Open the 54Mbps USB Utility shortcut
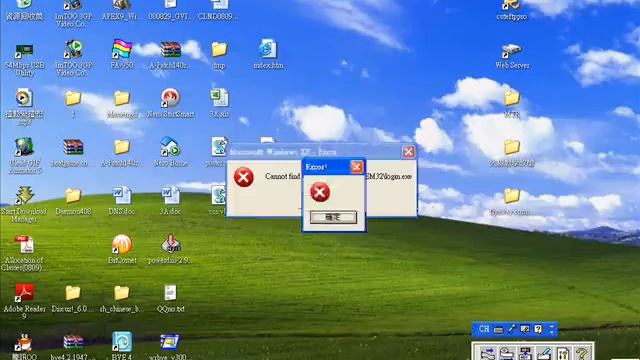Screen dimensions: 640x360 tap(24, 51)
